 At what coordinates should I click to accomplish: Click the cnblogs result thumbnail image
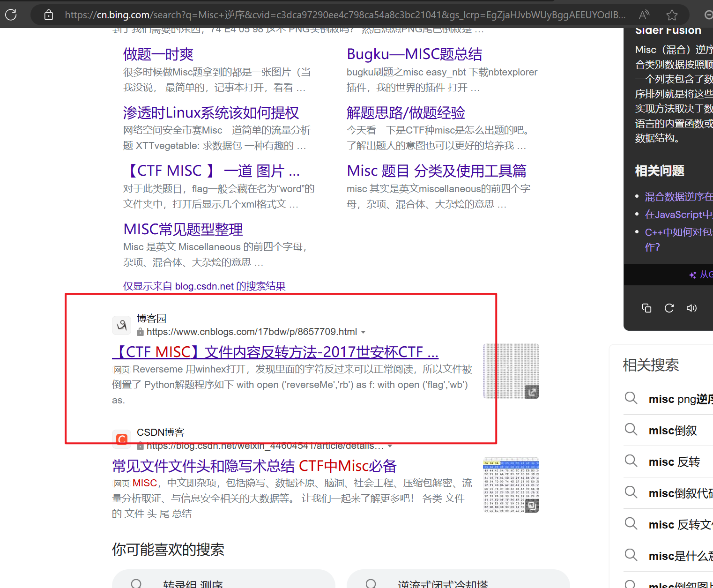tap(511, 371)
